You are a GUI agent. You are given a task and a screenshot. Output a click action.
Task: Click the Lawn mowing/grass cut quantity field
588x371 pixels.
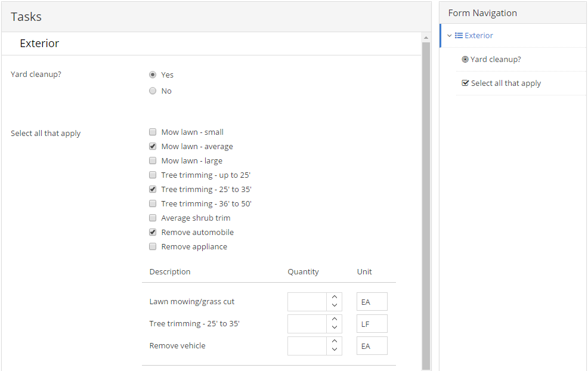(307, 302)
